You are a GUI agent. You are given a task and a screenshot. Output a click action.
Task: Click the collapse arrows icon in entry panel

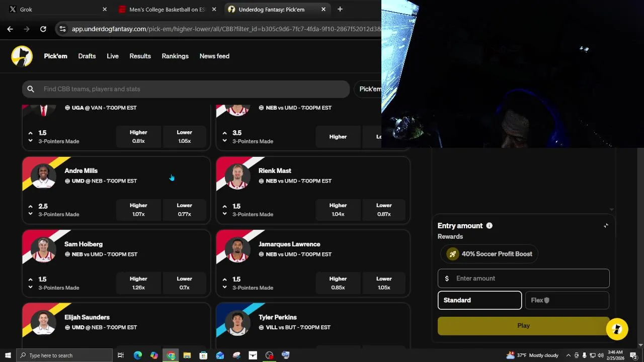(606, 226)
